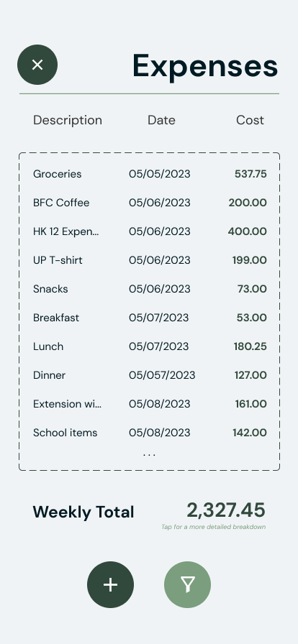298x644 pixels.
Task: Open the Dinner entry dated 05/057/2023
Action: 150,375
